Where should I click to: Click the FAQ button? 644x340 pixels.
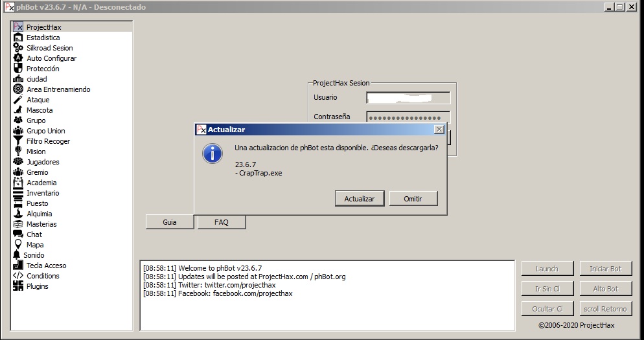click(222, 222)
